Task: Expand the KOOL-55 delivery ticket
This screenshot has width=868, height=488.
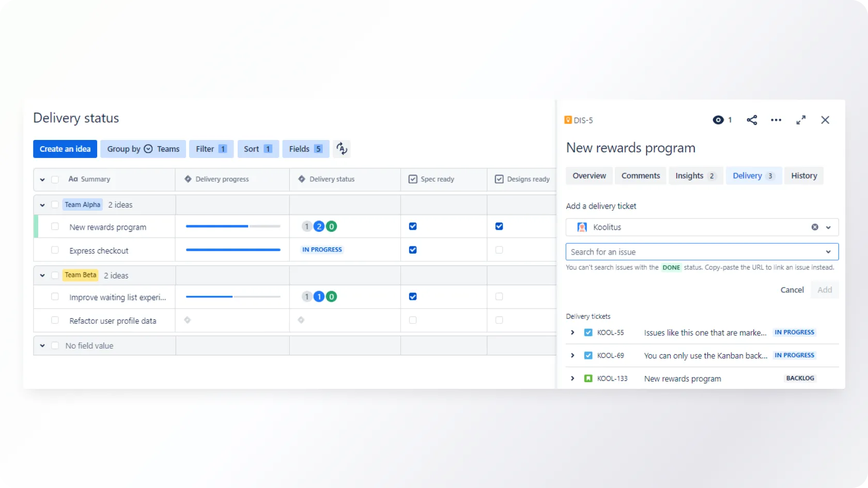Action: [x=572, y=333]
